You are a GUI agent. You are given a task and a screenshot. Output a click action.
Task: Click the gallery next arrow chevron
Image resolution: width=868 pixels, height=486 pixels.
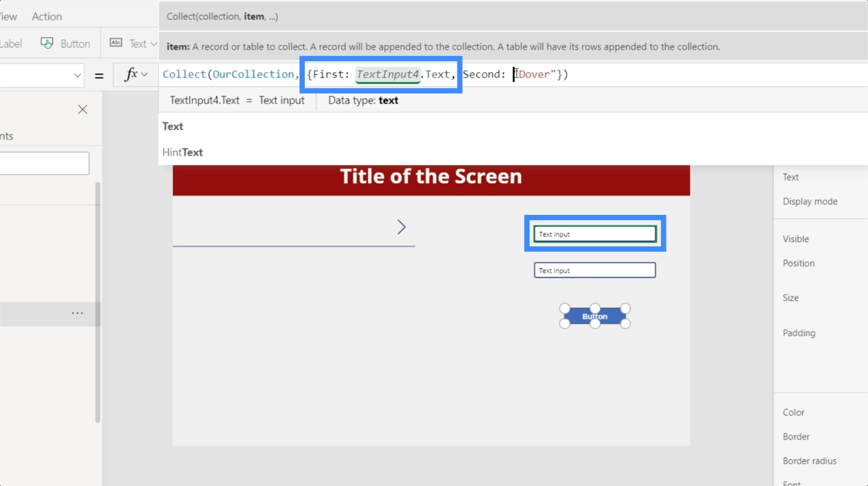pos(401,227)
